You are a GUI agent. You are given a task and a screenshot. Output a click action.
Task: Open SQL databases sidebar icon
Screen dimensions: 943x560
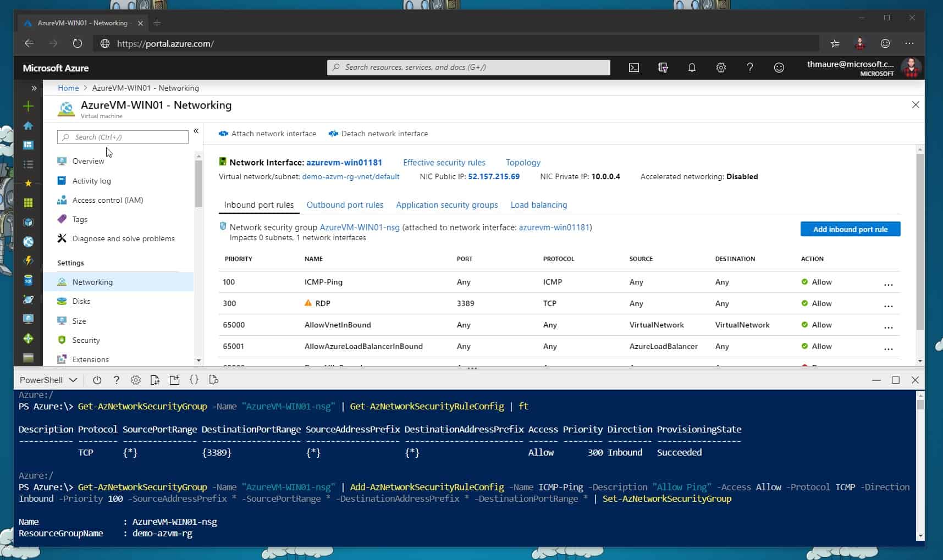pos(28,280)
